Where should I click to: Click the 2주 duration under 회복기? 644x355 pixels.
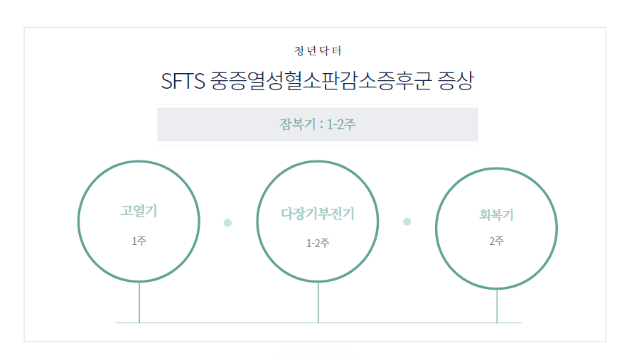pyautogui.click(x=496, y=241)
